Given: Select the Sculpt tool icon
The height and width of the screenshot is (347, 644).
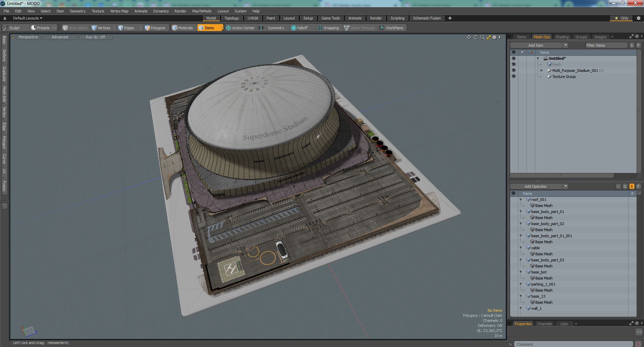Looking at the screenshot, I should pyautogui.click(x=5, y=28).
